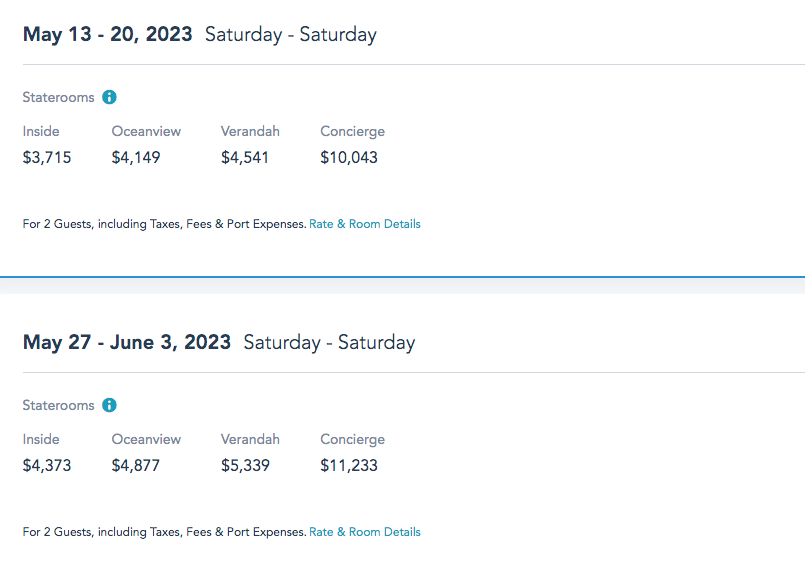Open Rate & Room Details for May 27 sailing
Image resolution: width=805 pixels, height=572 pixels.
pyautogui.click(x=365, y=532)
